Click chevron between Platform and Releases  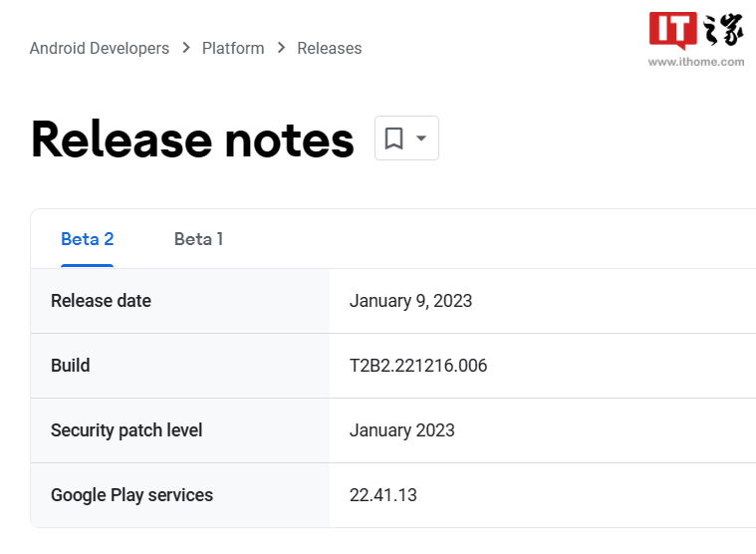[281, 48]
